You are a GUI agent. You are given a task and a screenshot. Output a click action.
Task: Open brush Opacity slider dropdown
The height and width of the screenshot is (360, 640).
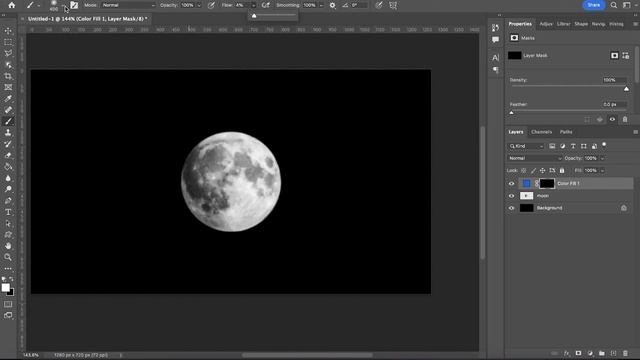click(199, 5)
